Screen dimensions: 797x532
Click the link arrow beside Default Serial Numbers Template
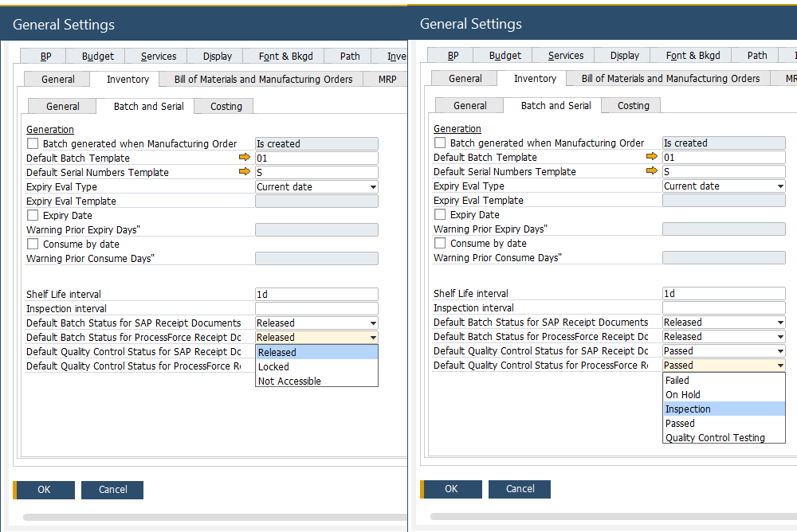click(x=244, y=172)
